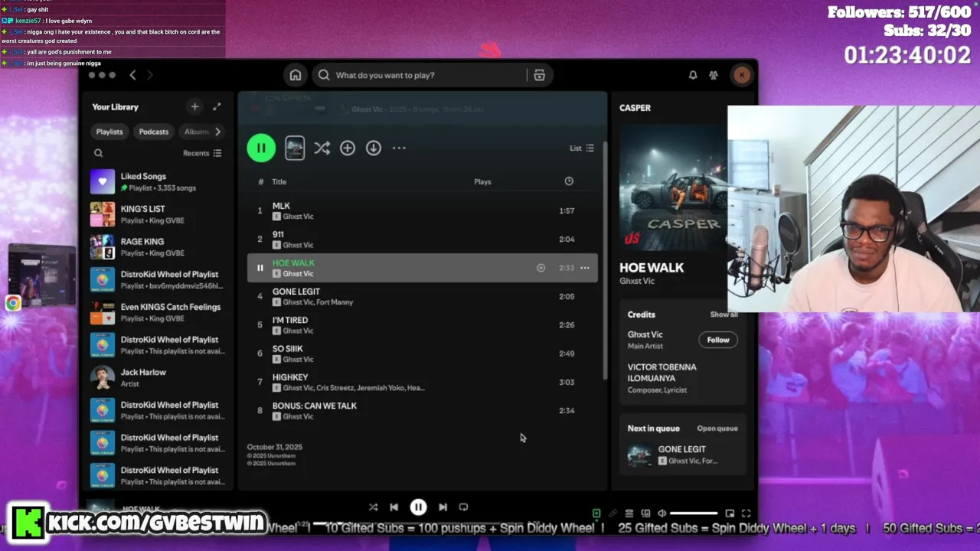Screen dimensions: 980x551
Task: Add HOE WALK to Liked Songs
Action: point(541,268)
